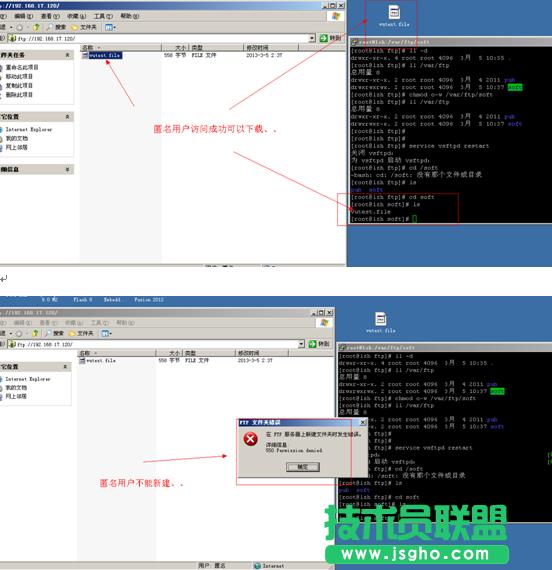
Task: Toggle the 文件夹 folders pane above the highlighted file
Action: coord(84,27)
